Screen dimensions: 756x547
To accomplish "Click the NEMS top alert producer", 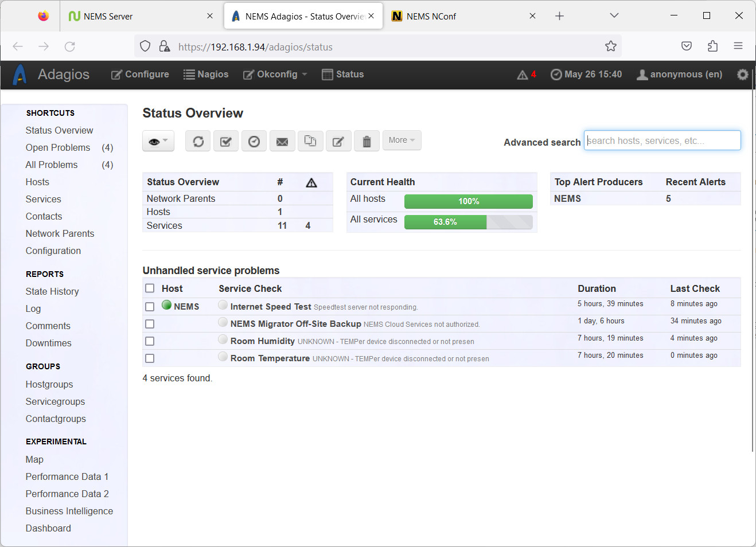I will point(567,198).
